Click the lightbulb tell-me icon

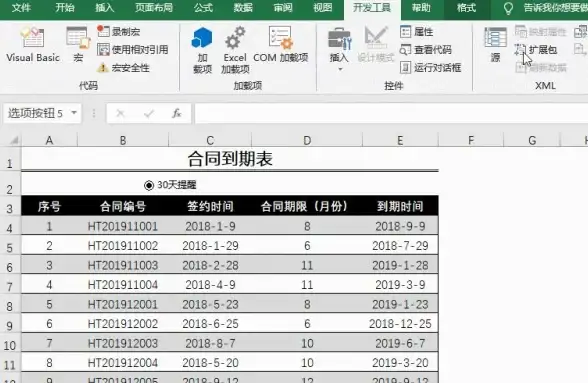pyautogui.click(x=508, y=8)
